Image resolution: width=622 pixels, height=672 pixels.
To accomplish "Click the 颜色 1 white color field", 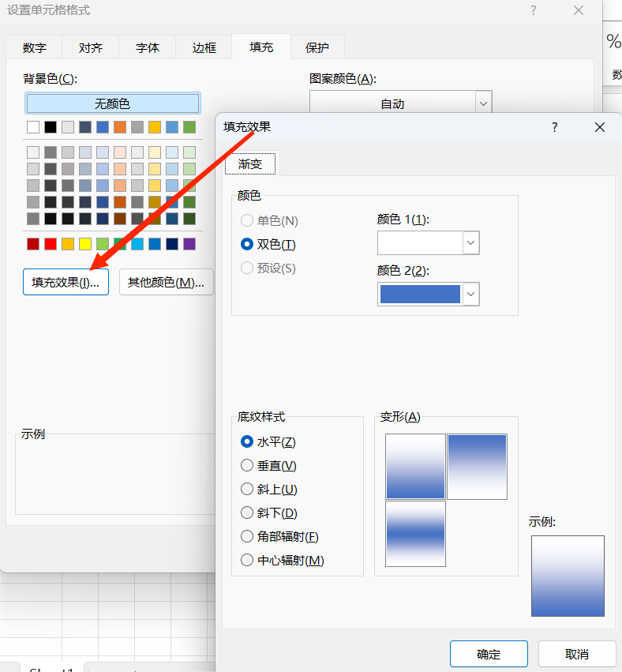I will pos(420,243).
